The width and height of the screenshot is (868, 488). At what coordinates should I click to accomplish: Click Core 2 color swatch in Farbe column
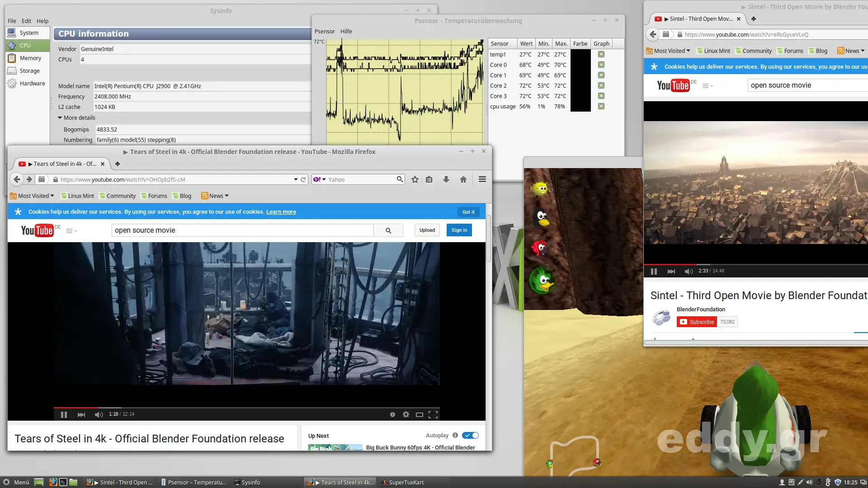click(x=580, y=85)
